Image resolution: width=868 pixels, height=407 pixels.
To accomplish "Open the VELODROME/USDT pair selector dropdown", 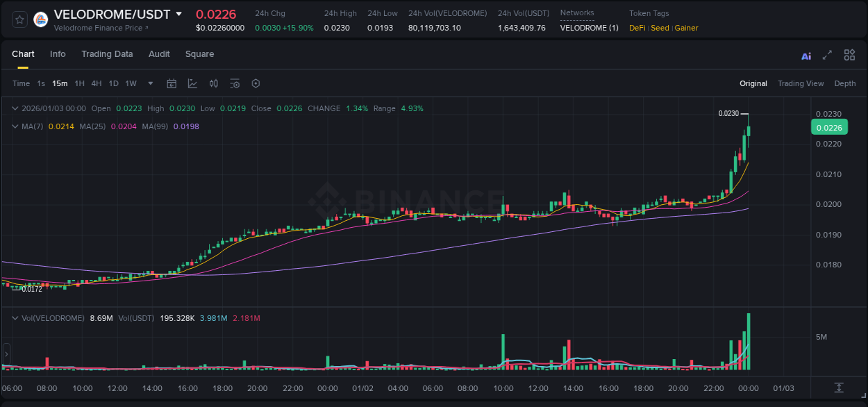I will click(x=179, y=14).
